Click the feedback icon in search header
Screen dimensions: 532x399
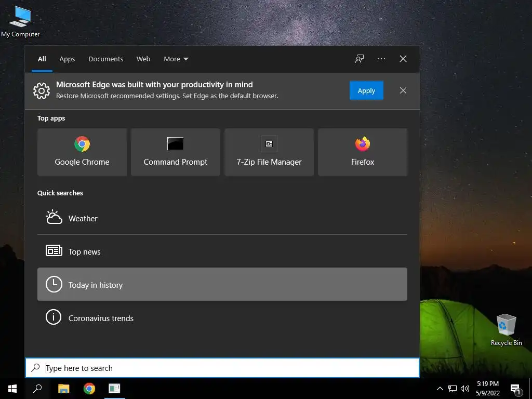point(360,59)
